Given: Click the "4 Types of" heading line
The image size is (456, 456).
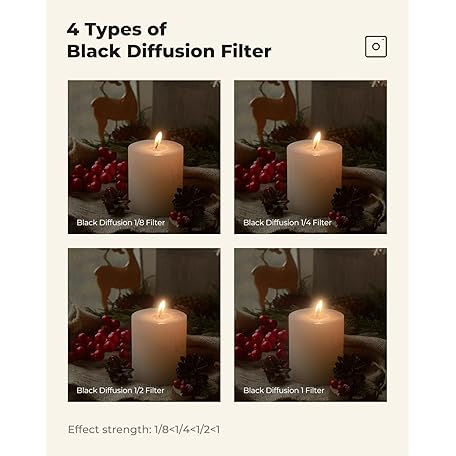Looking at the screenshot, I should 116,30.
